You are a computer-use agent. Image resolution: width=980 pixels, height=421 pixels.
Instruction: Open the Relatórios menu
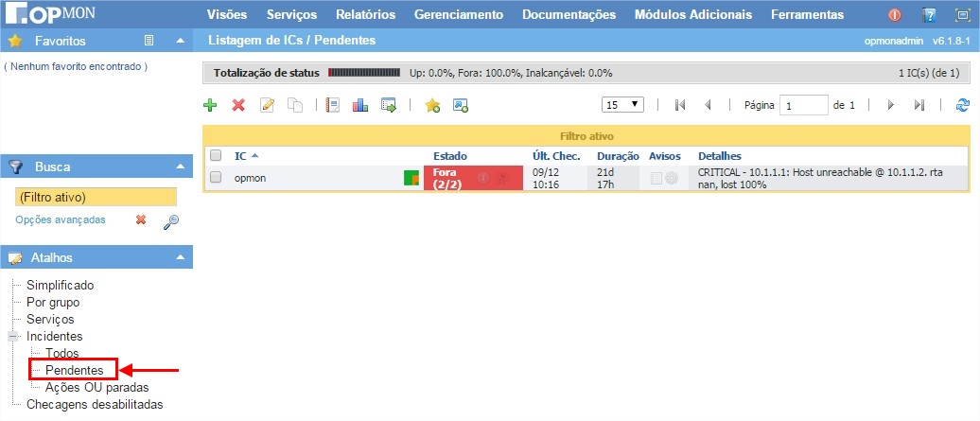[x=366, y=14]
